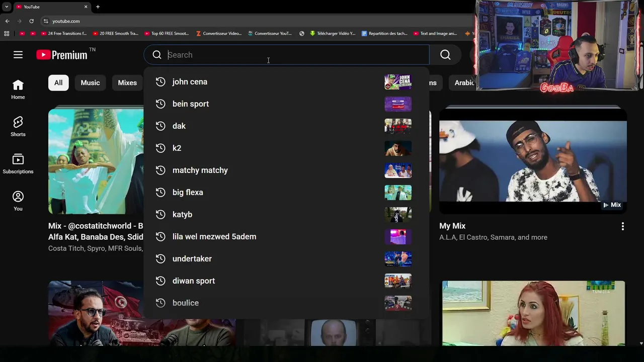This screenshot has width=644, height=362.
Task: Open red-haired woman video thumbnail
Action: (x=533, y=313)
